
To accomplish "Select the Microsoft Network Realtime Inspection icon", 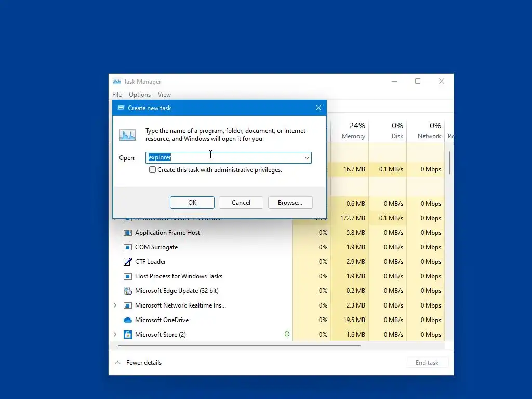I will point(128,305).
